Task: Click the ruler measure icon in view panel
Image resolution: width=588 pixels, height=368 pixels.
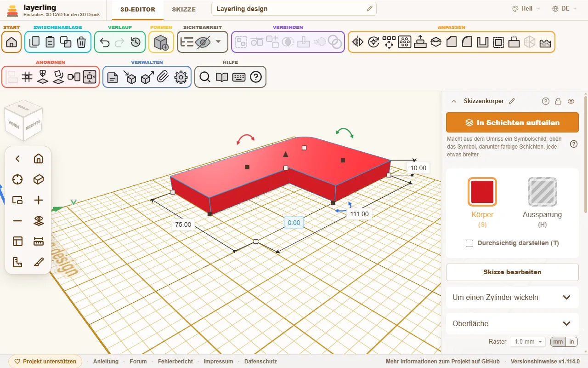Action: click(x=39, y=241)
